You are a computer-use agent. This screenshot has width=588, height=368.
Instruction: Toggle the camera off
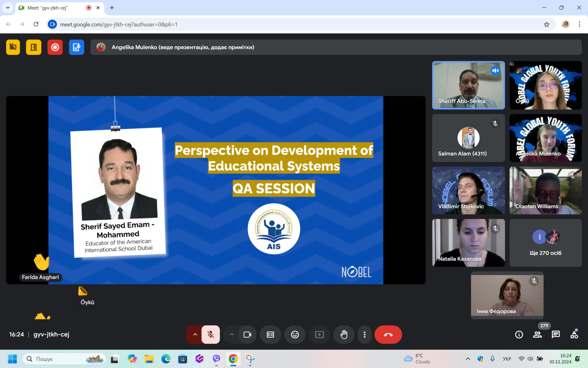pyautogui.click(x=247, y=335)
